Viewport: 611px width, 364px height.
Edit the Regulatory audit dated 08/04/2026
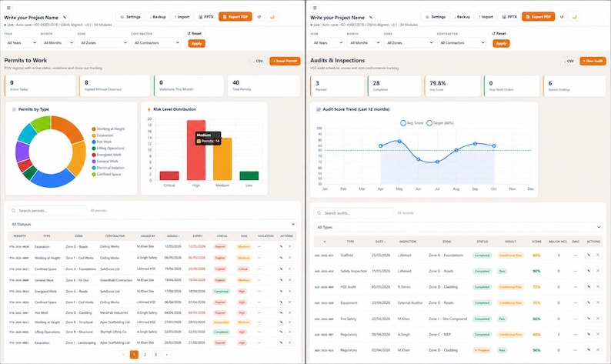(x=589, y=334)
